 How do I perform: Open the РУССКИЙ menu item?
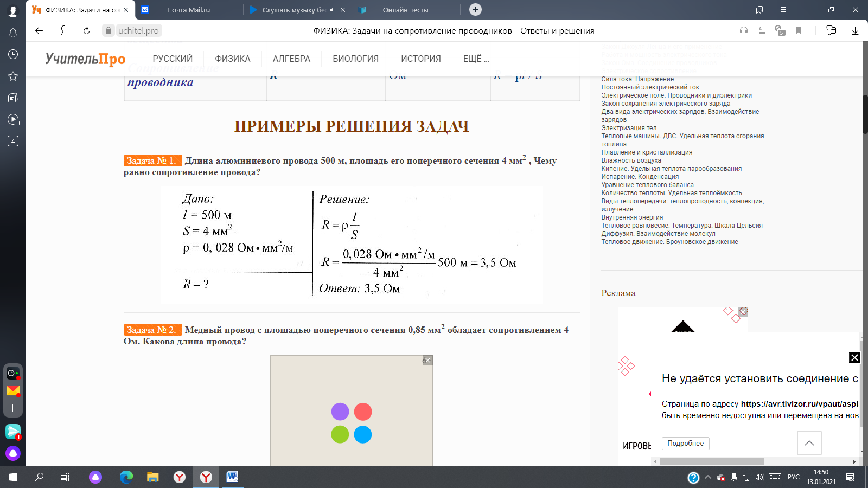173,59
